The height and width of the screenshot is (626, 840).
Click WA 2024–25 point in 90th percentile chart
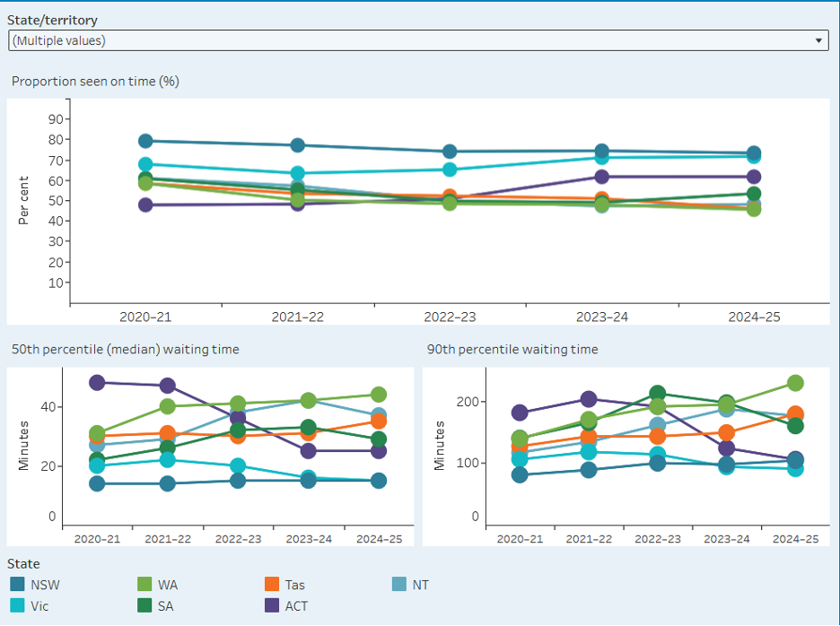[795, 383]
